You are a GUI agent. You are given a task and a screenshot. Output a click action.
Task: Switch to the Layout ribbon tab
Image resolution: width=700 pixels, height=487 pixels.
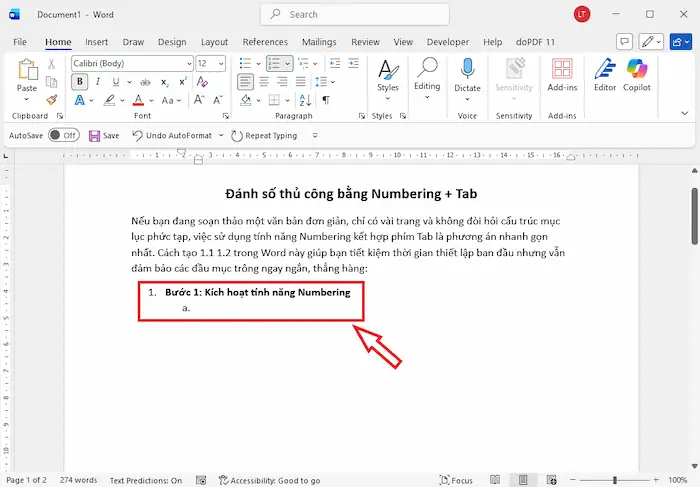(x=214, y=42)
